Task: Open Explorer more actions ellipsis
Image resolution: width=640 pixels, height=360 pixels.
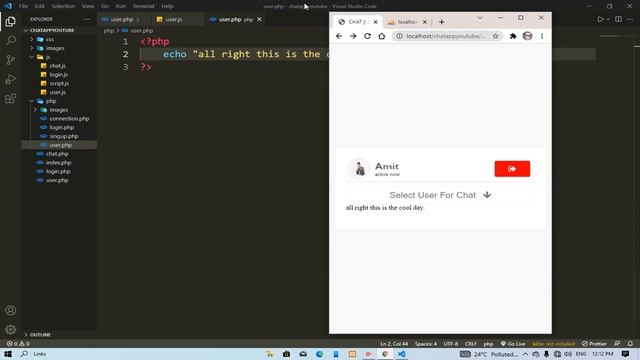Action: click(87, 19)
